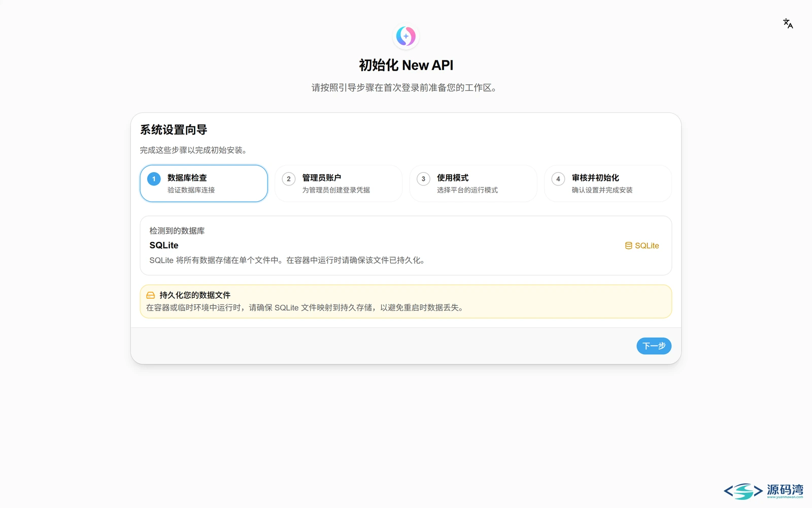Click the bold SQLite database name
Image resolution: width=812 pixels, height=508 pixels.
tap(164, 245)
